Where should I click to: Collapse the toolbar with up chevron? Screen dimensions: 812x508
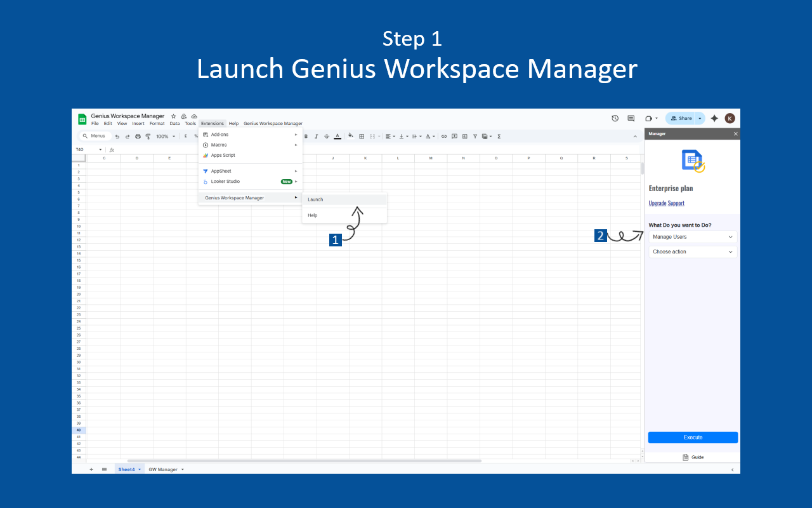635,137
